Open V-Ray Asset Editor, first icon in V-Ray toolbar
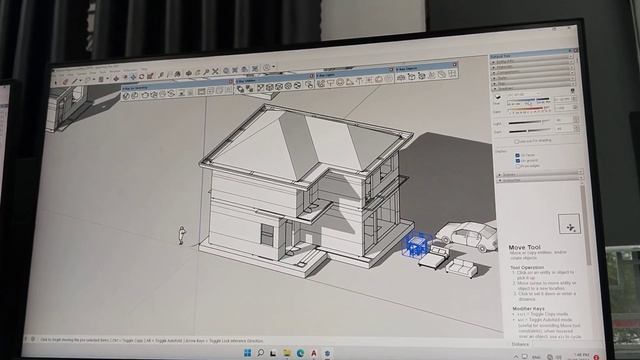 (126, 96)
